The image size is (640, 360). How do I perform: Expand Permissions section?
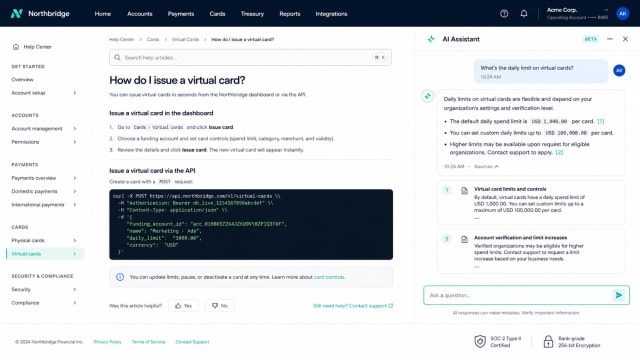[75, 142]
